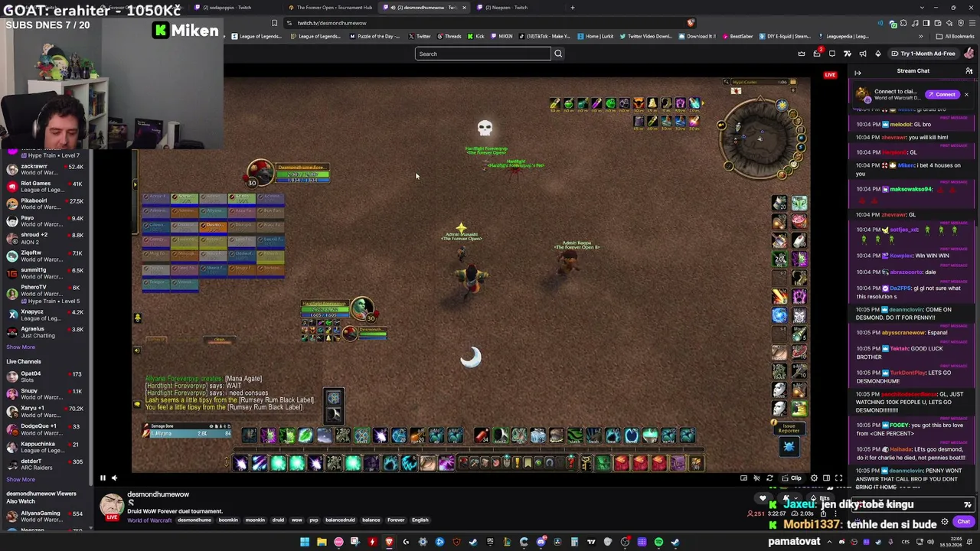Screen dimensions: 980x551
Task: Click the Follow heart button
Action: [762, 498]
